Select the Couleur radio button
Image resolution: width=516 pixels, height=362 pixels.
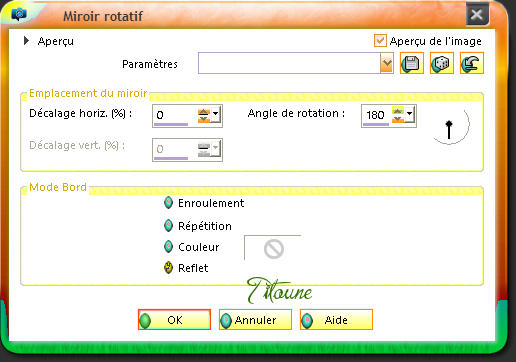[169, 247]
